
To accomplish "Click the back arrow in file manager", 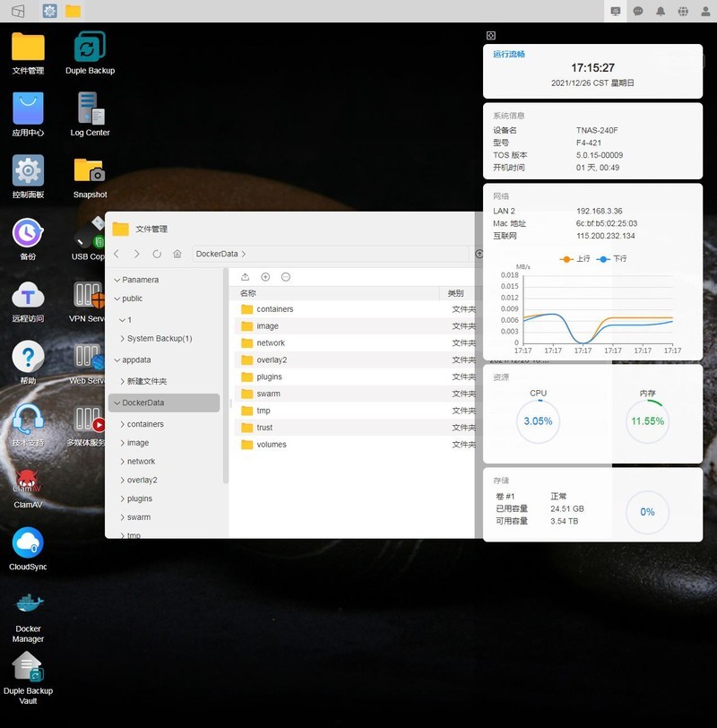I will click(x=117, y=255).
